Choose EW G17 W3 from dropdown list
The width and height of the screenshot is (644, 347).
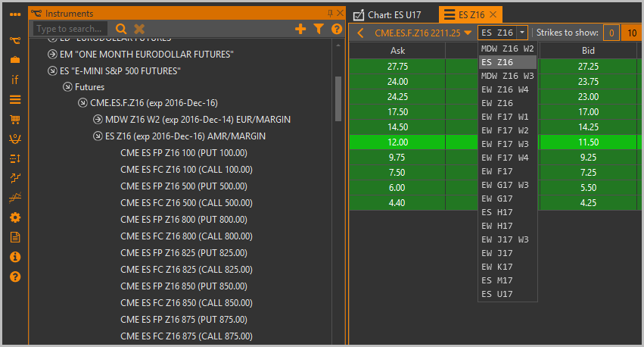point(508,185)
